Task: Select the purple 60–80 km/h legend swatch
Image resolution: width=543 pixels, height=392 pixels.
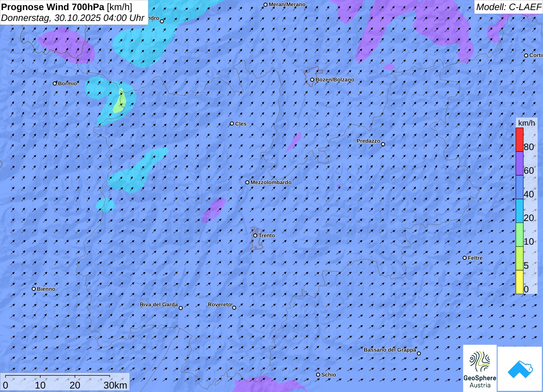Action: pos(519,163)
